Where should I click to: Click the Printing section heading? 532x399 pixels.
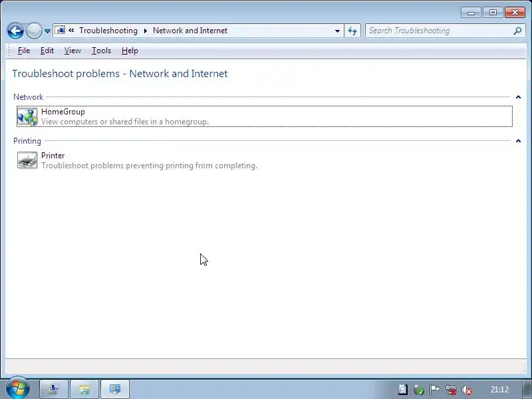[27, 141]
